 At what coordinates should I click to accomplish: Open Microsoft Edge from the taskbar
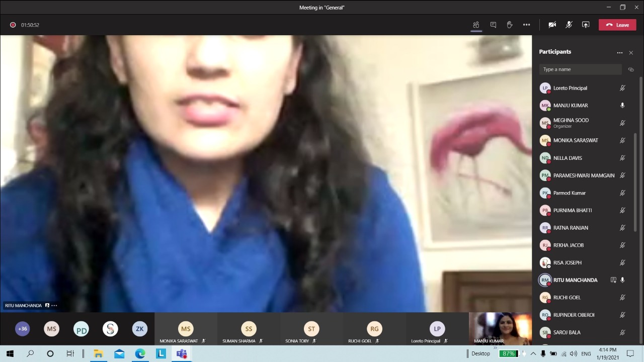click(140, 353)
